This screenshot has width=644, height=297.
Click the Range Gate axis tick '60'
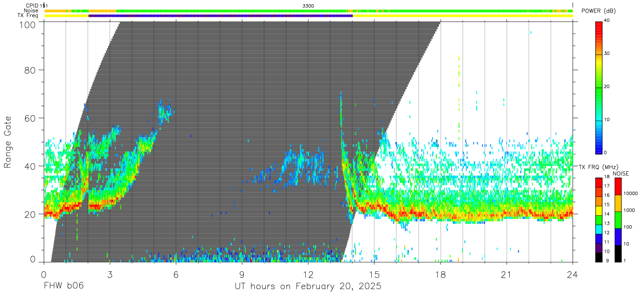(30, 118)
